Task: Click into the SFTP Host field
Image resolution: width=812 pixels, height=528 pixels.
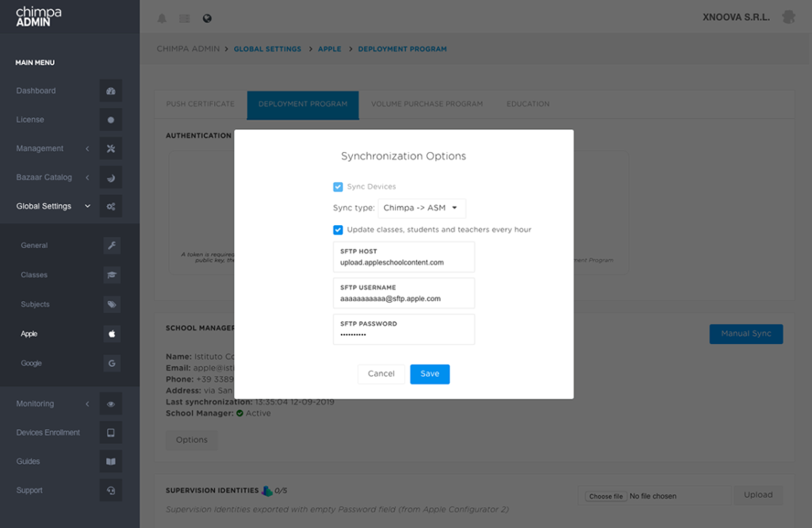Action: pyautogui.click(x=404, y=257)
